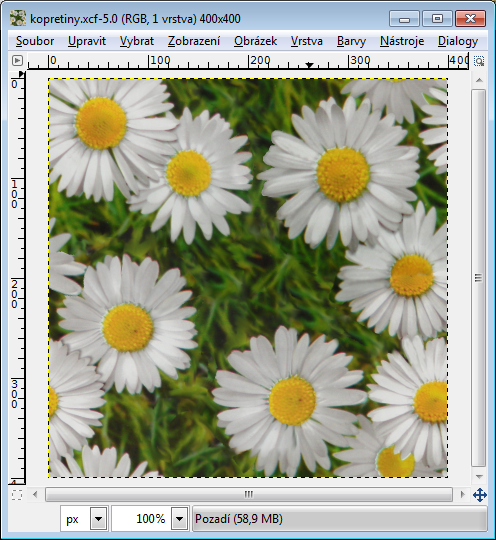Screen dimensions: 496x540
Task: Toggle zoom image when window size changes
Action: tap(479, 61)
